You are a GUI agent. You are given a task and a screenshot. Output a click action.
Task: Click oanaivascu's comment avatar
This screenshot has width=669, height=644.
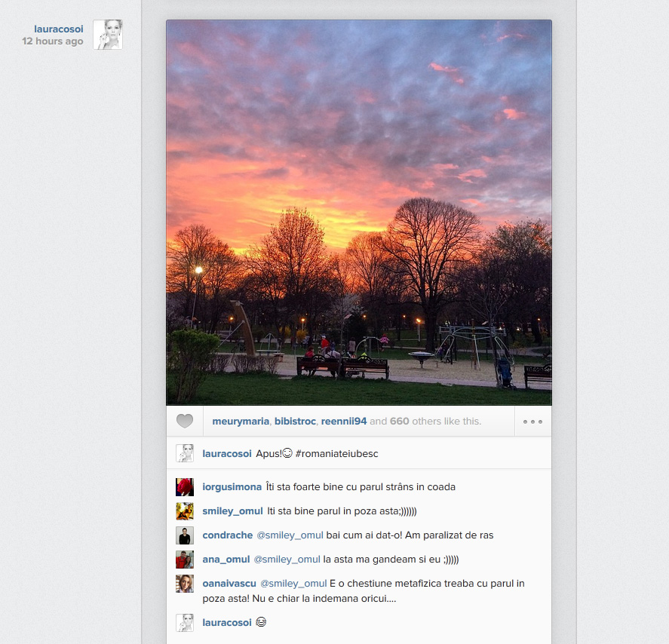tap(185, 584)
